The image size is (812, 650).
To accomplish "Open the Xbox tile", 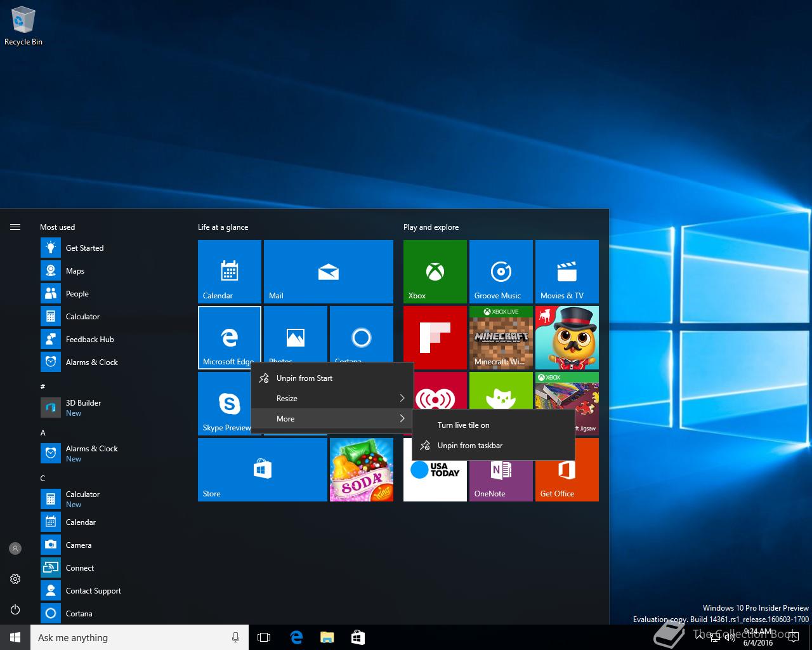I will coord(435,272).
